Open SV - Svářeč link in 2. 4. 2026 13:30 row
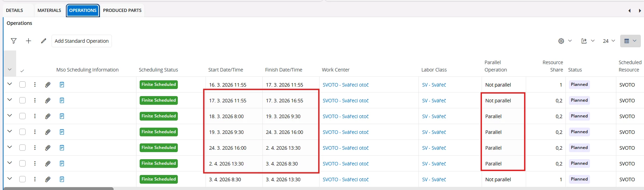Viewport: 644px width, 190px height. point(434,164)
